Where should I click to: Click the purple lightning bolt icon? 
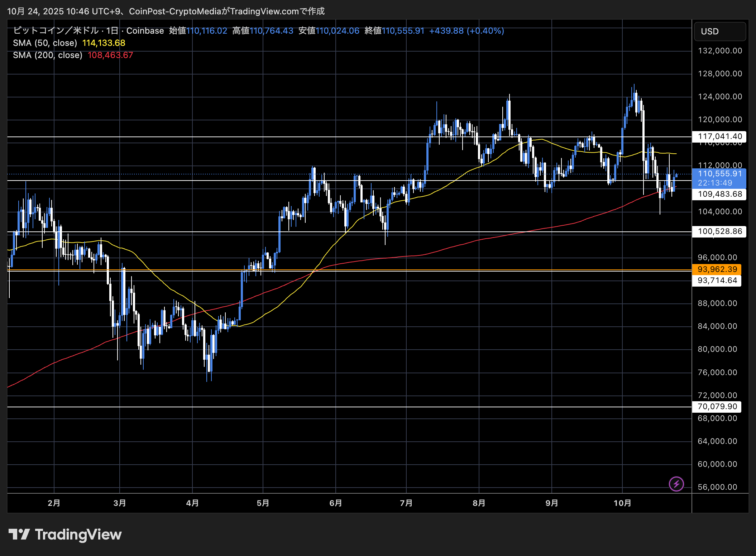[676, 484]
